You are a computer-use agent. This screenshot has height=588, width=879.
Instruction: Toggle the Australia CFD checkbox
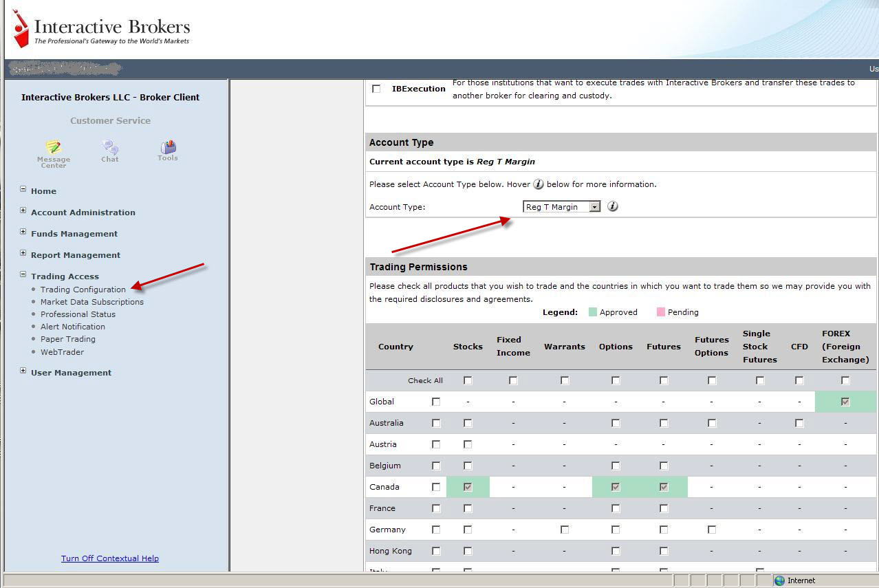click(799, 423)
